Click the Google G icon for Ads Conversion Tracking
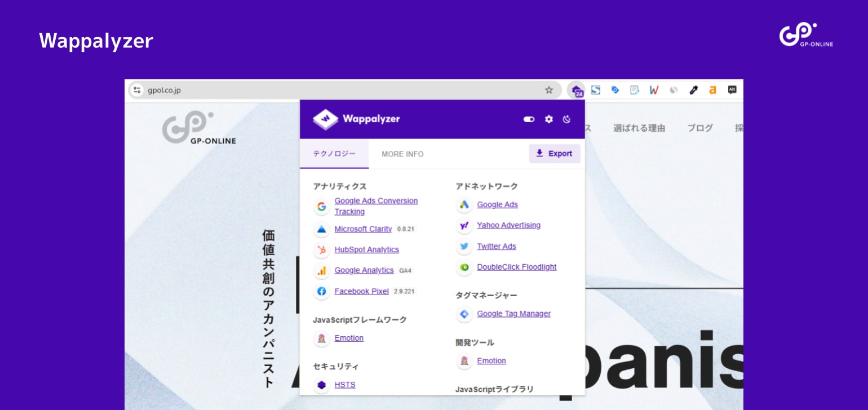 click(321, 207)
